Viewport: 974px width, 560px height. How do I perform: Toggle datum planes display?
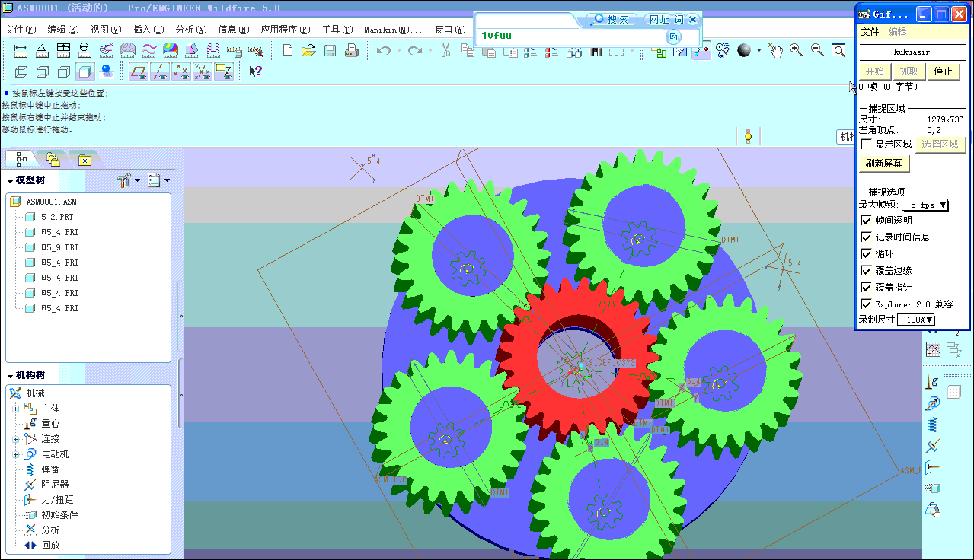138,72
